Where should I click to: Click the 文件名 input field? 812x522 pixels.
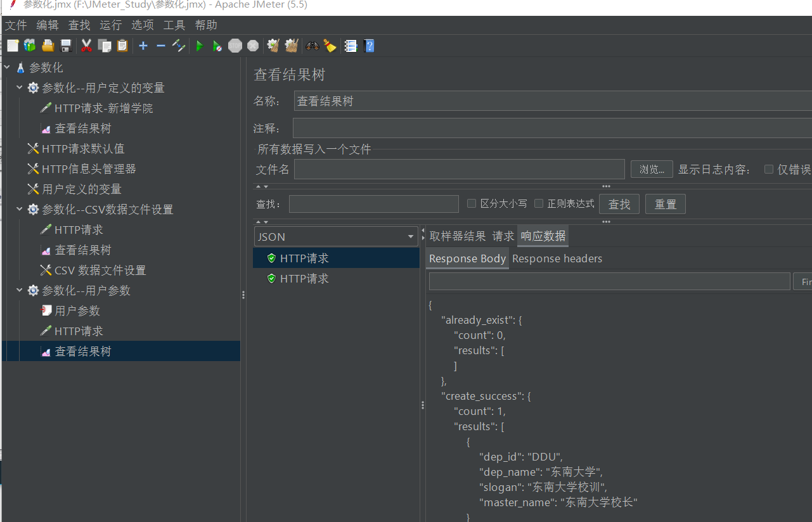point(460,169)
